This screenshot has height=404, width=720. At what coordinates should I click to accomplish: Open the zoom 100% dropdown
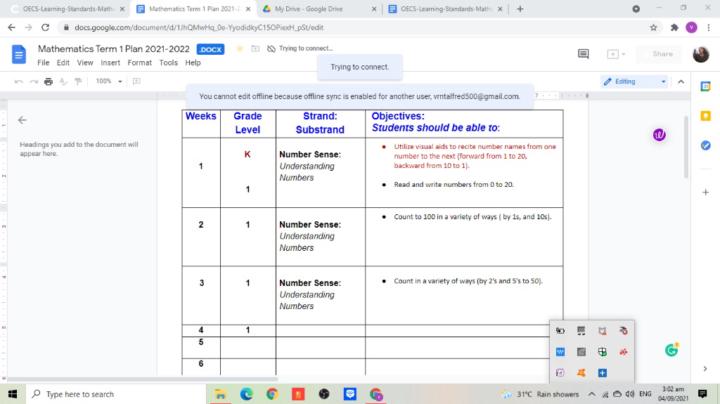tap(109, 81)
